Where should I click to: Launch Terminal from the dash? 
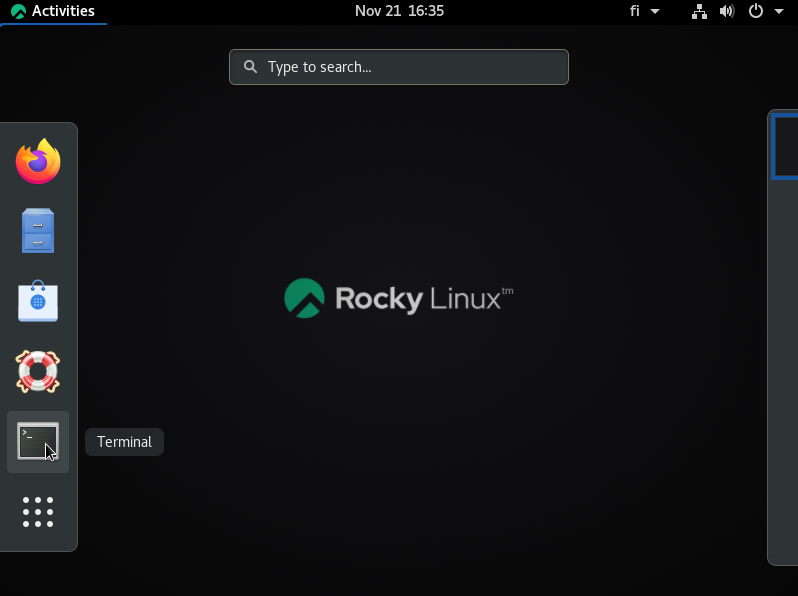point(38,441)
